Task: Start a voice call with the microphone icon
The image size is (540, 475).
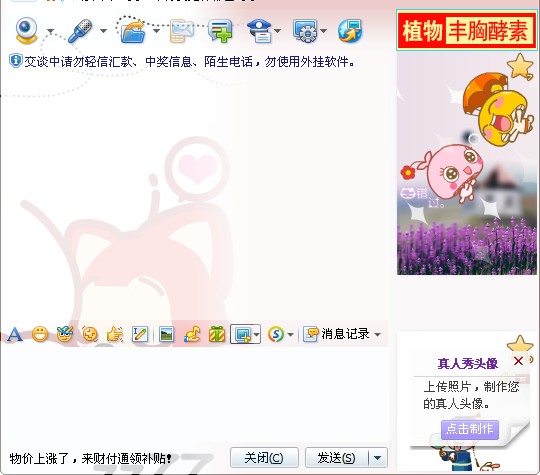Action: 80,31
